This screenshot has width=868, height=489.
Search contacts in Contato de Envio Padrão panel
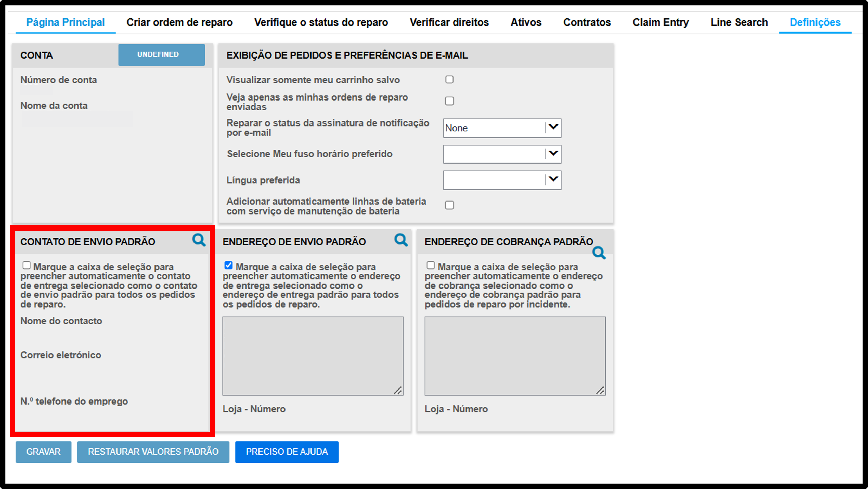click(x=199, y=240)
